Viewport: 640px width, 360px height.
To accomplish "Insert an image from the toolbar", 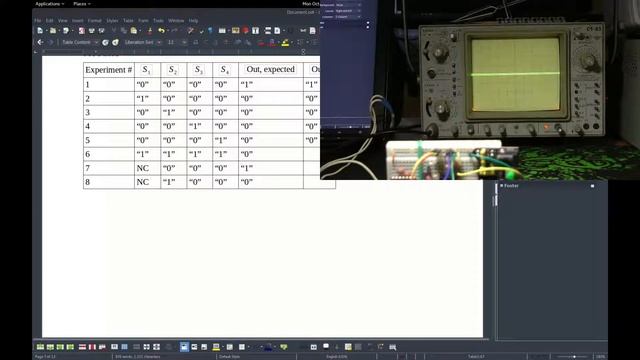I will point(236,31).
